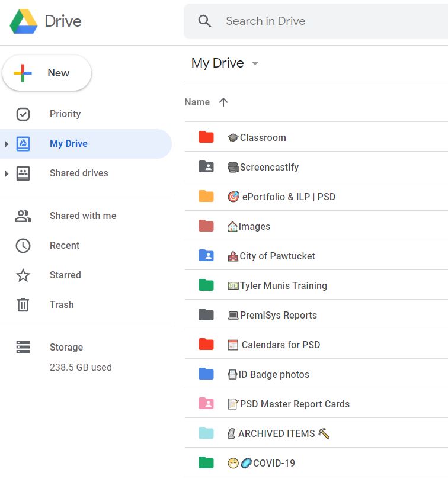Open the Storage page link
448x482 pixels.
pos(66,348)
